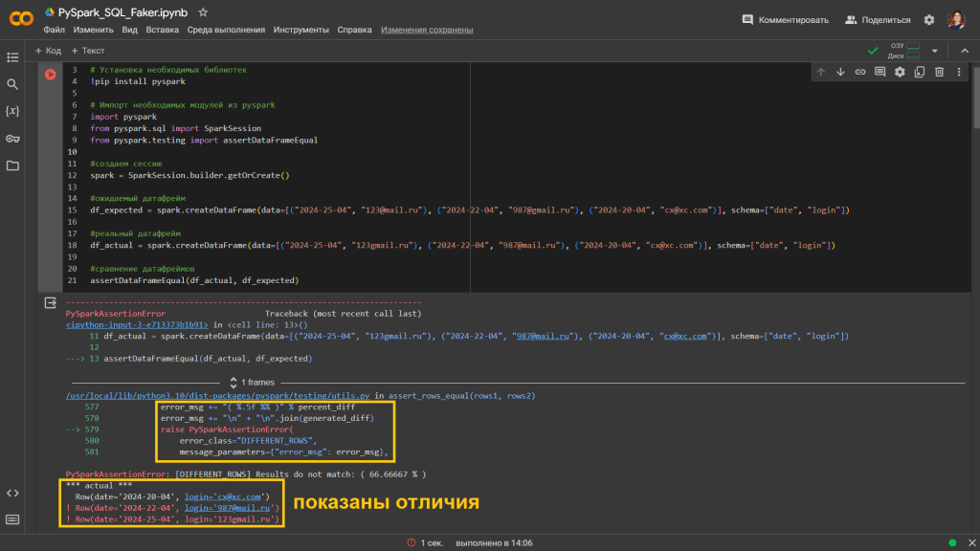Clear cell output icon

(51, 303)
